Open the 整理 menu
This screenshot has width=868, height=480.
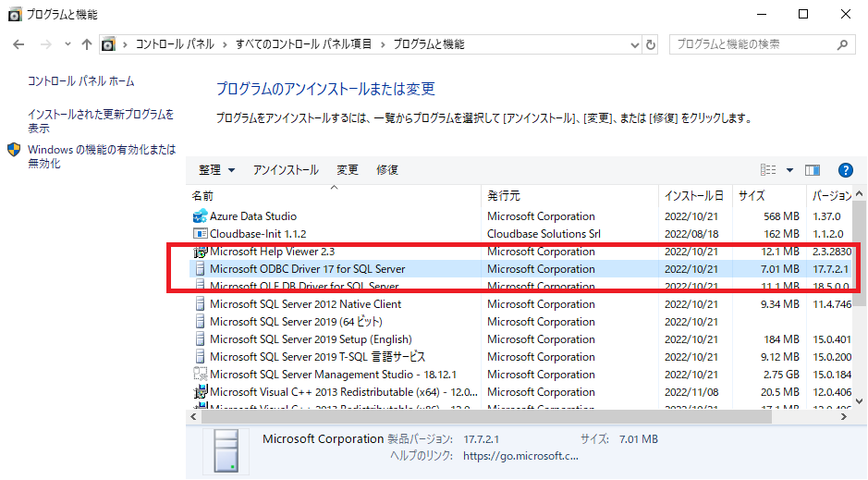coord(216,170)
